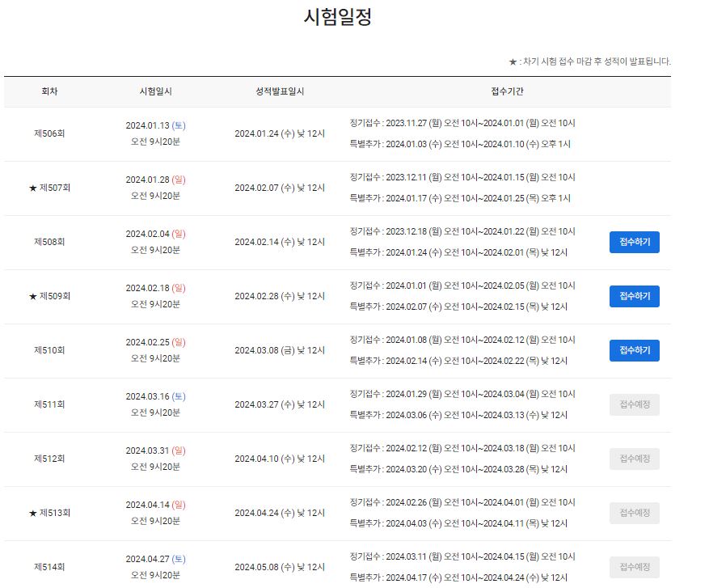The width and height of the screenshot is (709, 588).
Task: Click the 시험일정 page title
Action: pyautogui.click(x=354, y=17)
